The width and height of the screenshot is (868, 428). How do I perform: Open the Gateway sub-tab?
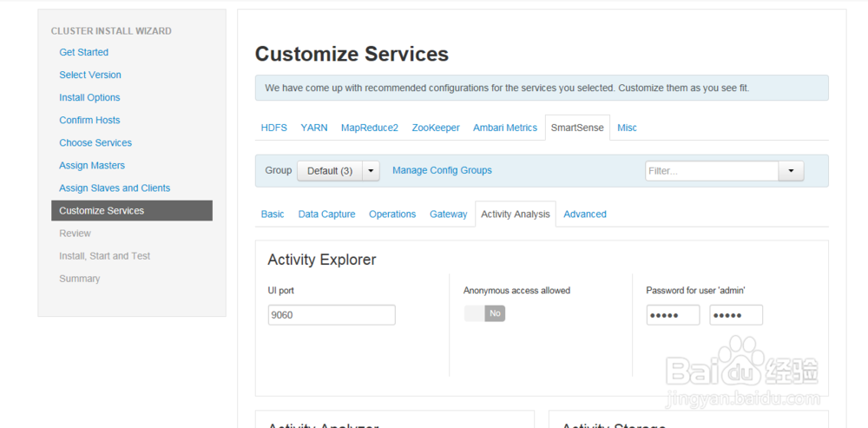[x=448, y=214]
